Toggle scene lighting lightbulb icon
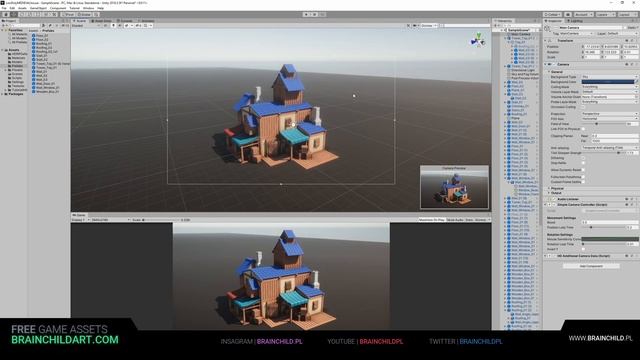This screenshot has width=640, height=360. (x=113, y=25)
